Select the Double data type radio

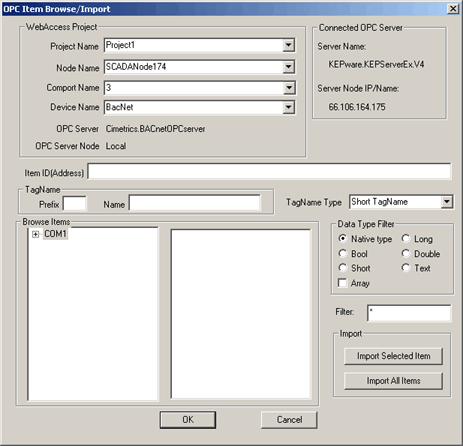(x=406, y=254)
